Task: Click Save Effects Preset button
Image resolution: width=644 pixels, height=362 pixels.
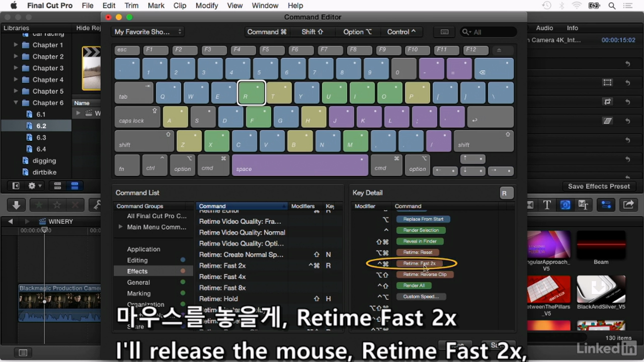Action: 599,186
